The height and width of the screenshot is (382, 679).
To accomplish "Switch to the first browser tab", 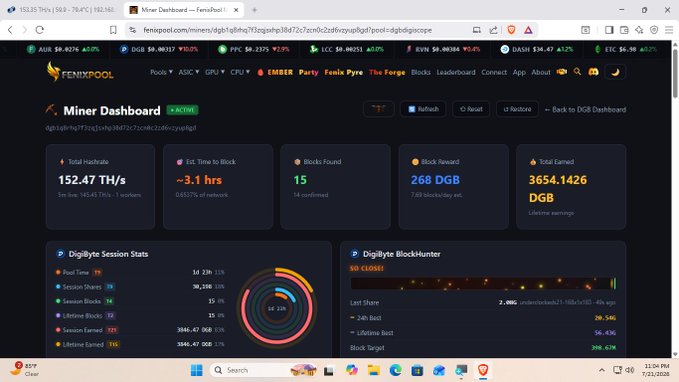I will (62, 10).
